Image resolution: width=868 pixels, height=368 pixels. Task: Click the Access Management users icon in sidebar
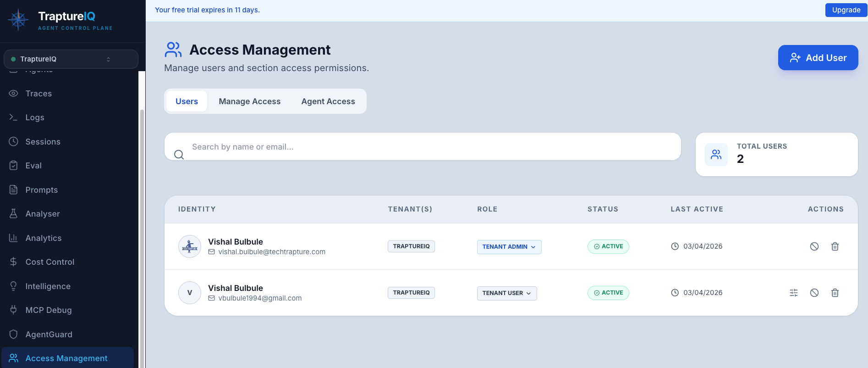tap(14, 358)
